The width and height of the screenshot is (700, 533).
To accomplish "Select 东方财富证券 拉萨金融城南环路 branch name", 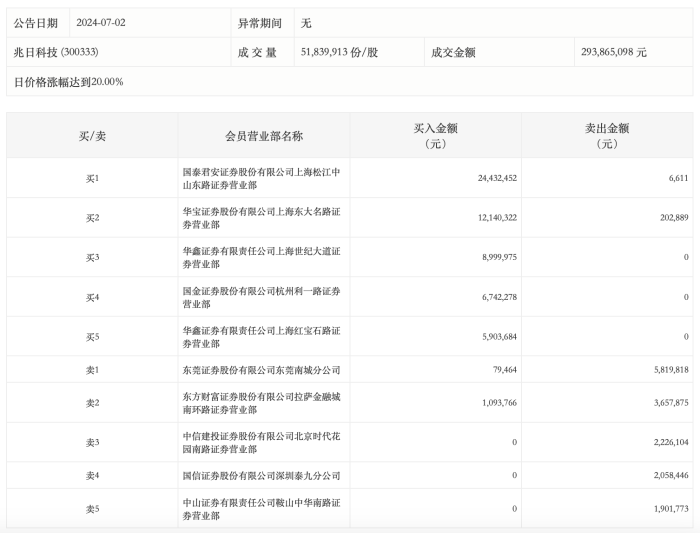I will [x=261, y=403].
